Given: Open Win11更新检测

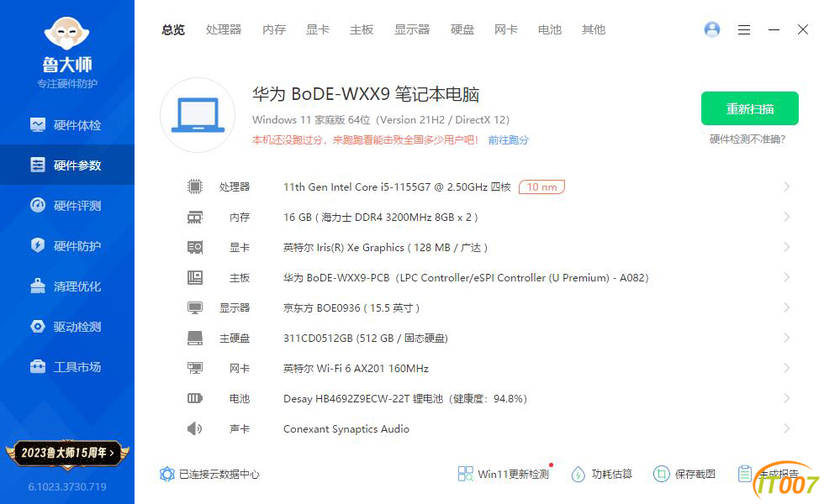Looking at the screenshot, I should point(504,474).
